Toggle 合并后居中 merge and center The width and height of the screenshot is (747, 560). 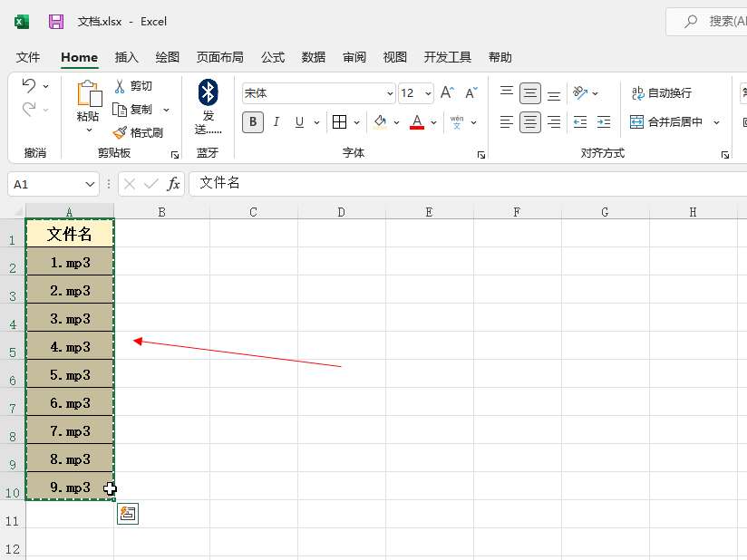(x=666, y=122)
